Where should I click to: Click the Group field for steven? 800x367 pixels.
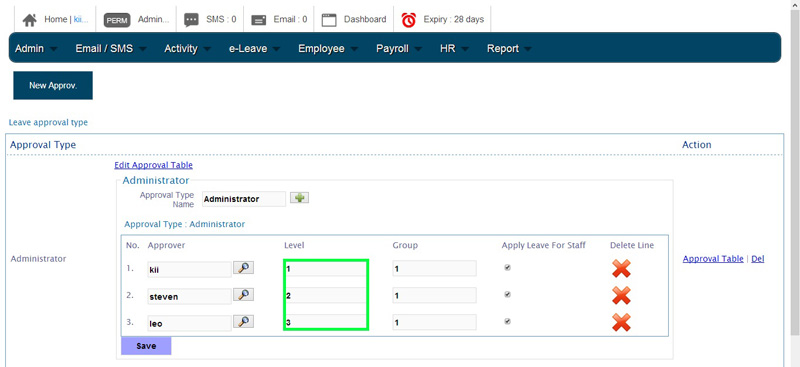pyautogui.click(x=434, y=296)
